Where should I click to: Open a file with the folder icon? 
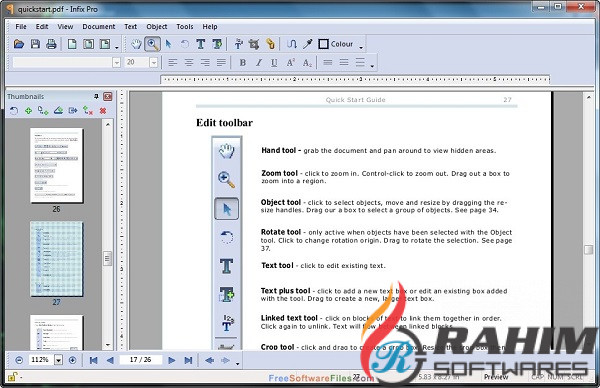pyautogui.click(x=18, y=44)
